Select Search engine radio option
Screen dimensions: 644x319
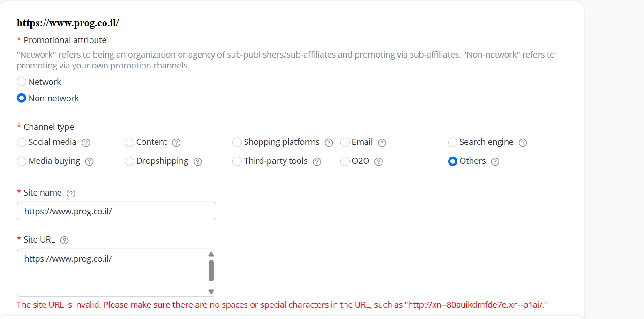coord(453,142)
